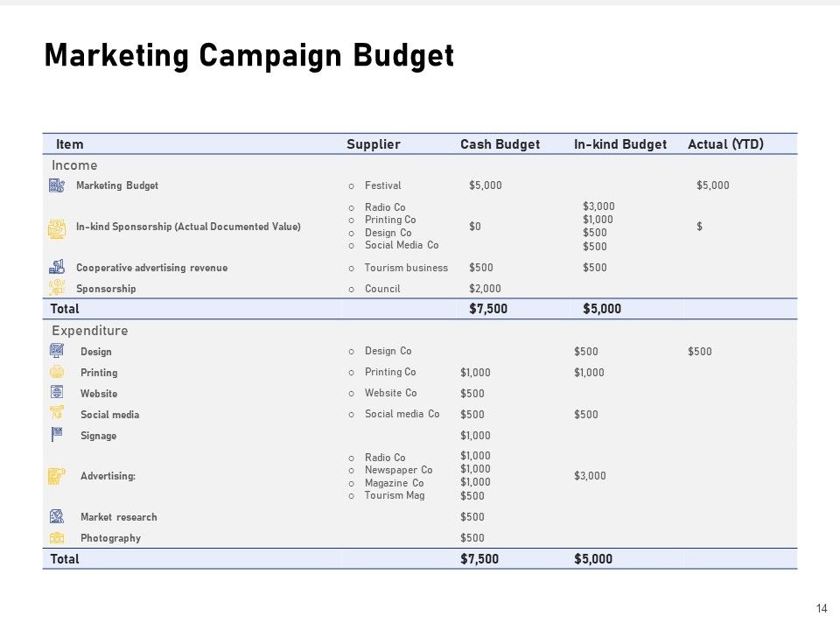This screenshot has width=840, height=630.
Task: Click Cooperative advertising revenue label
Action: pyautogui.click(x=152, y=268)
